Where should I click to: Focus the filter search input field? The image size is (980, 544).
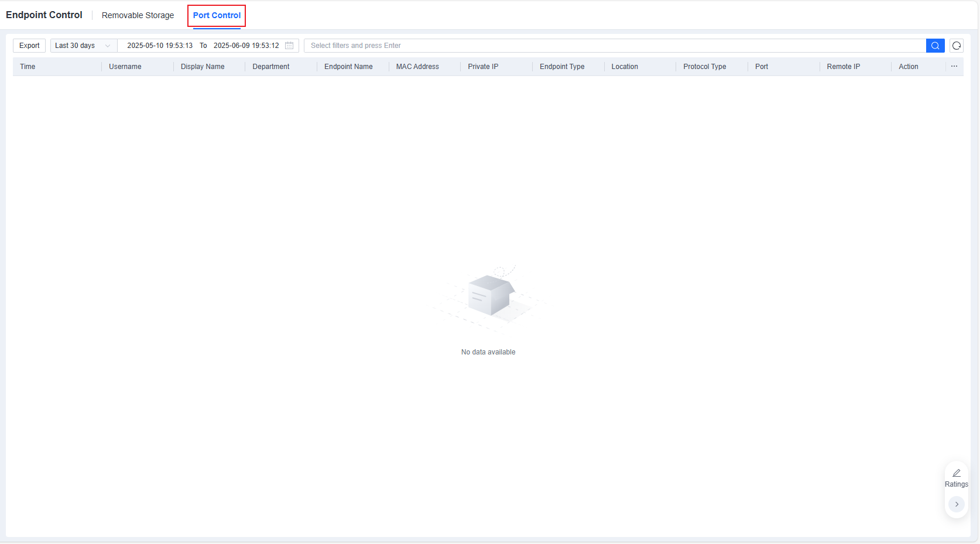pos(615,46)
